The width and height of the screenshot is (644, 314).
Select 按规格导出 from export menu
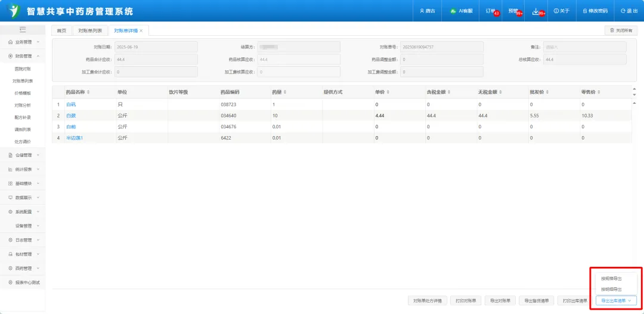[611, 278]
